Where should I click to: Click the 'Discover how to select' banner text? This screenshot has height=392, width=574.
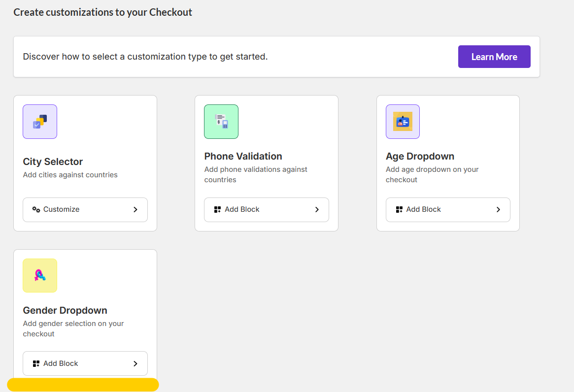[x=145, y=57]
